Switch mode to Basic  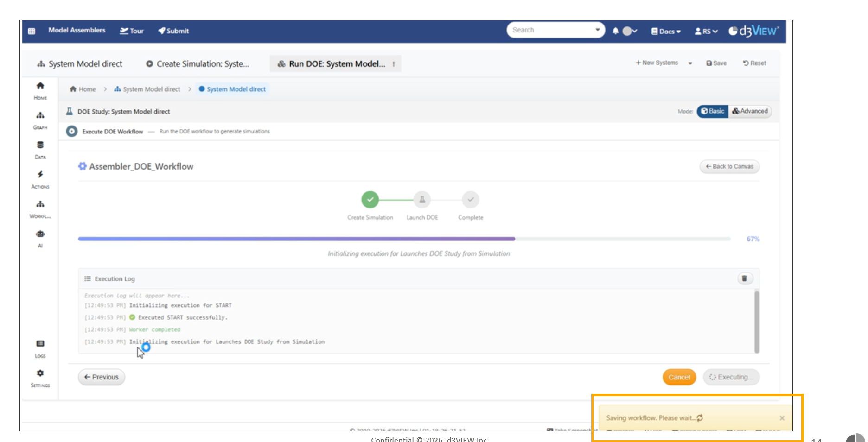(x=712, y=111)
